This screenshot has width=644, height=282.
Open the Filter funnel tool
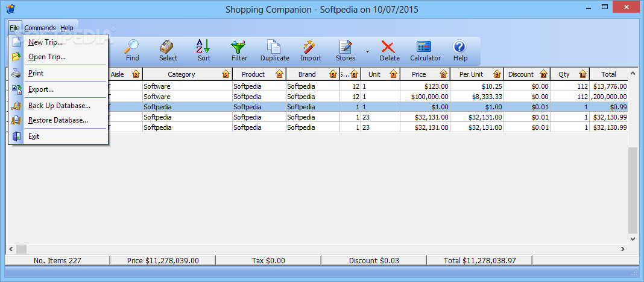point(239,46)
